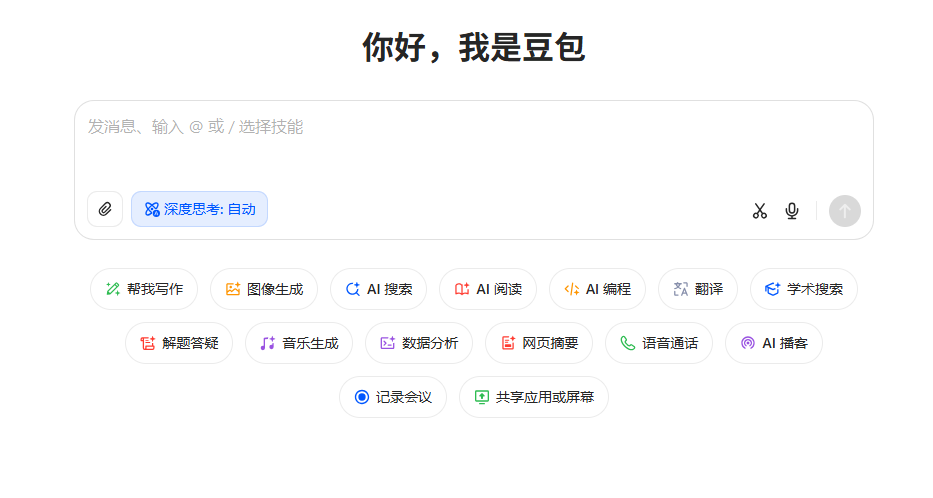Viewport: 933px width, 498px height.
Task: Click 共享应用或屏幕 share screen option
Action: (x=534, y=397)
